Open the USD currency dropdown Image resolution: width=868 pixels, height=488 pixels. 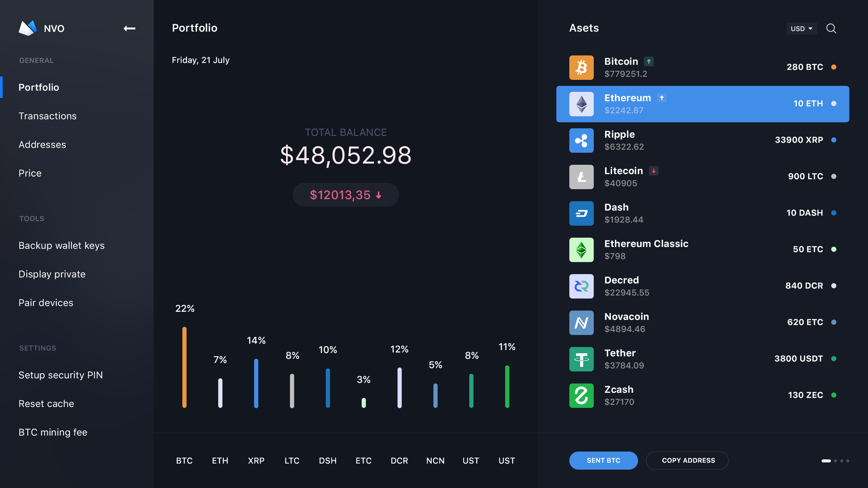click(801, 28)
